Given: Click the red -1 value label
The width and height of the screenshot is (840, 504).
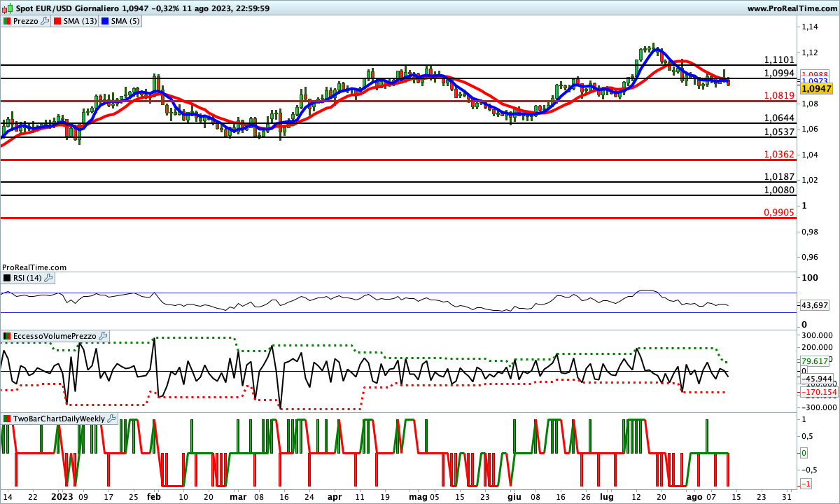Looking at the screenshot, I should [806, 485].
